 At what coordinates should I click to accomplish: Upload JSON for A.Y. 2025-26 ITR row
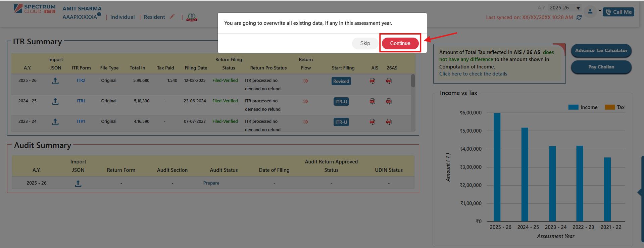[55, 81]
